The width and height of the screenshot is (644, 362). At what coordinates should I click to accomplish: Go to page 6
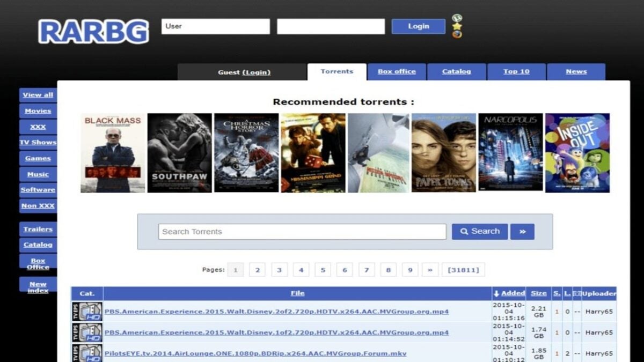tap(345, 270)
